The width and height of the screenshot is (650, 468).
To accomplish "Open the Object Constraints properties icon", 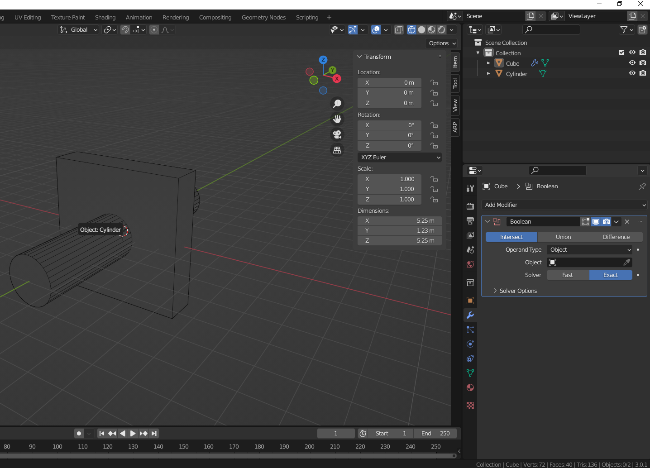I will 470,359.
